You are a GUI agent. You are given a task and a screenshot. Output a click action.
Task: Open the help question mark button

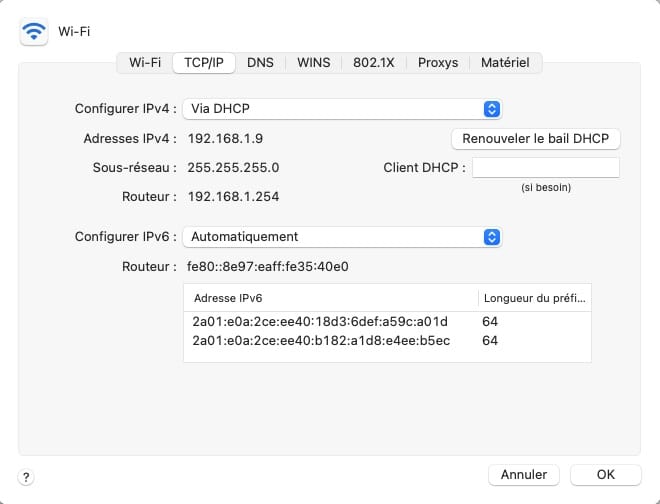coord(26,478)
